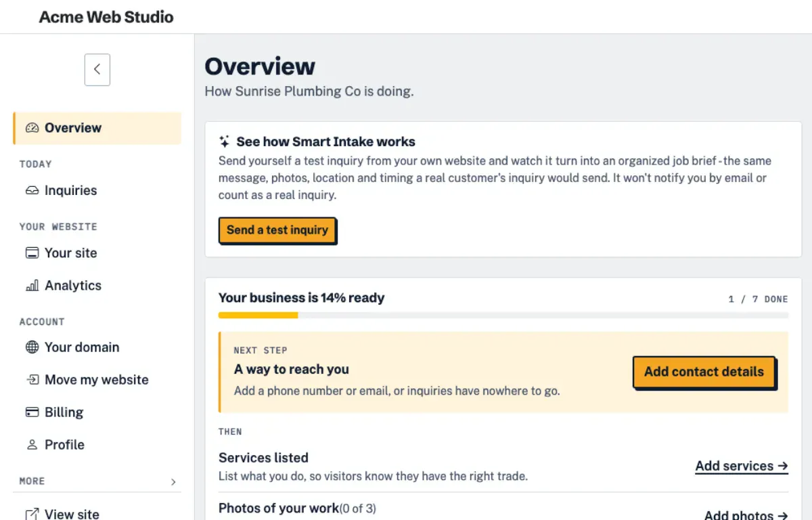Go to the Billing sidebar page

tap(97, 412)
